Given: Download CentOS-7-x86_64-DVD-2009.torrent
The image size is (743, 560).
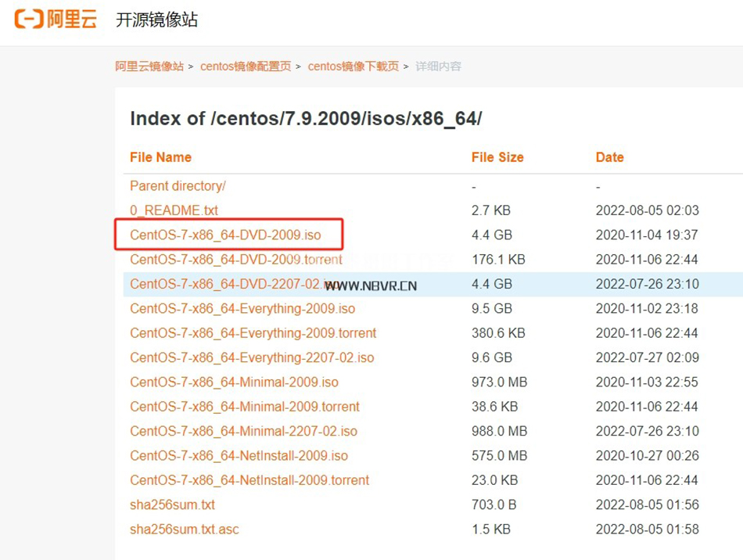Looking at the screenshot, I should coord(236,260).
